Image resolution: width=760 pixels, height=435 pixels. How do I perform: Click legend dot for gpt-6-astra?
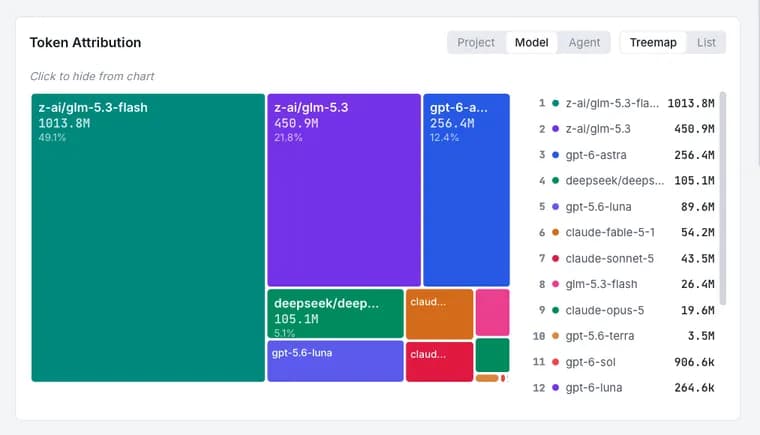(555, 155)
